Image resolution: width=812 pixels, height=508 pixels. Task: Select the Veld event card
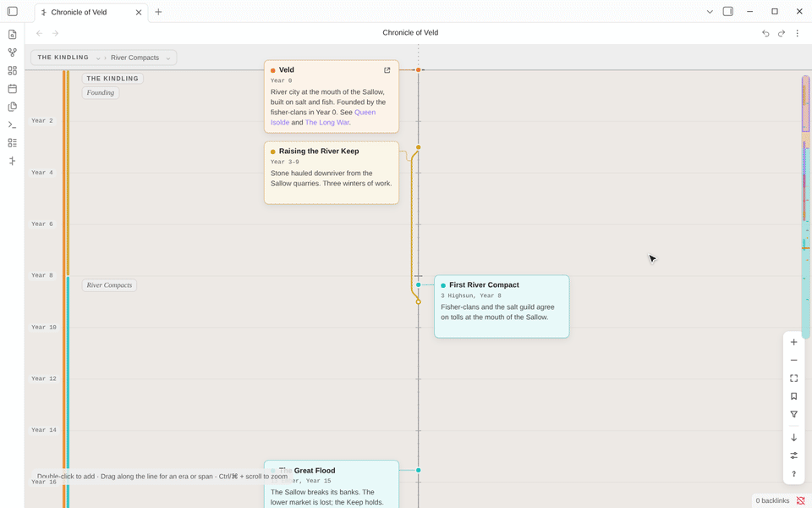point(332,97)
